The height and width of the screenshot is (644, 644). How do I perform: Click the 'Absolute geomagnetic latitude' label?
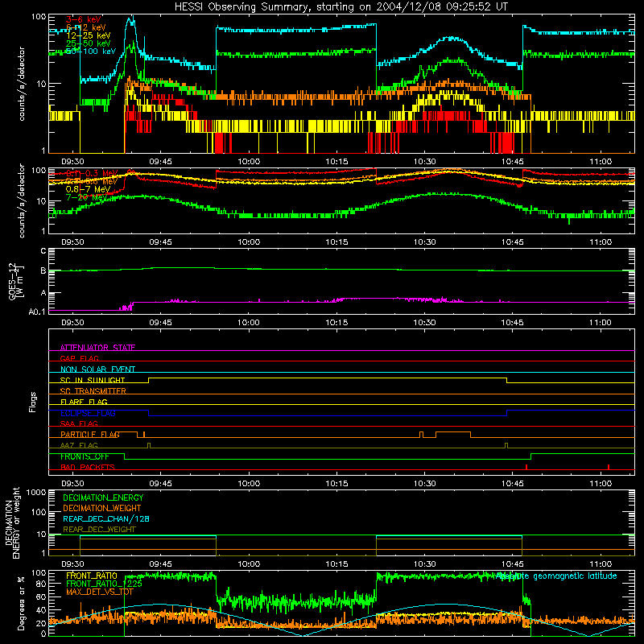(x=556, y=576)
